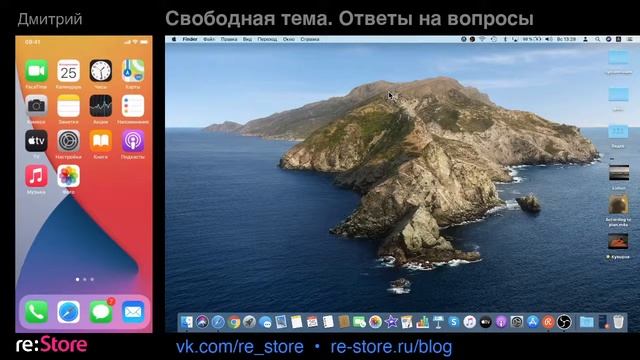Open Wi-Fi status in menu bar

click(482, 39)
